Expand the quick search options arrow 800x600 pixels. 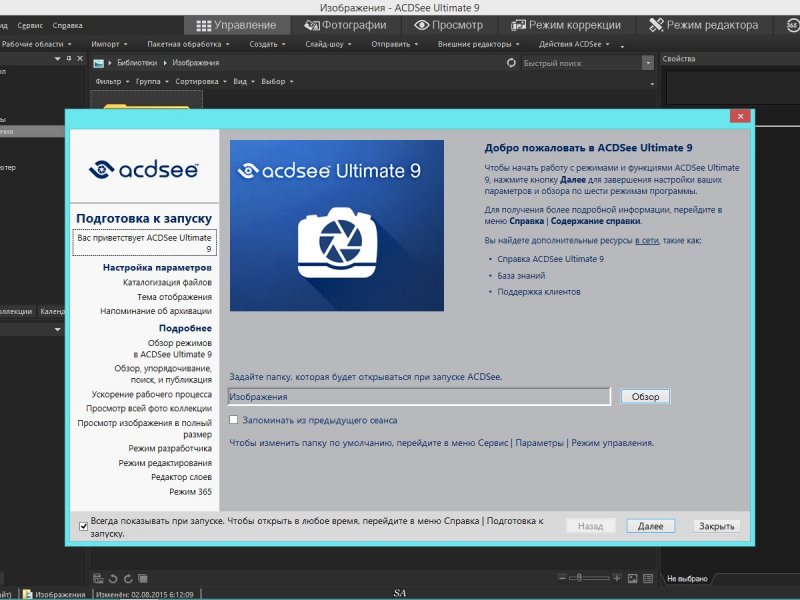coord(648,63)
